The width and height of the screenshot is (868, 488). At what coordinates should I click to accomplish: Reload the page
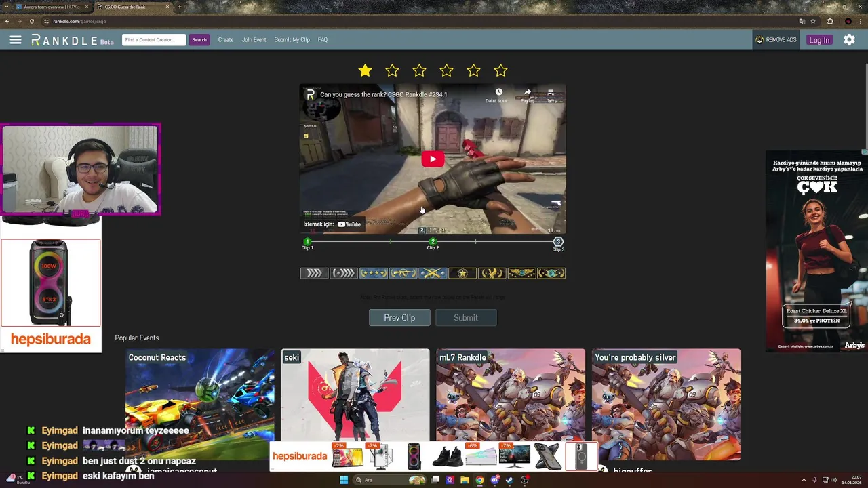click(x=32, y=21)
